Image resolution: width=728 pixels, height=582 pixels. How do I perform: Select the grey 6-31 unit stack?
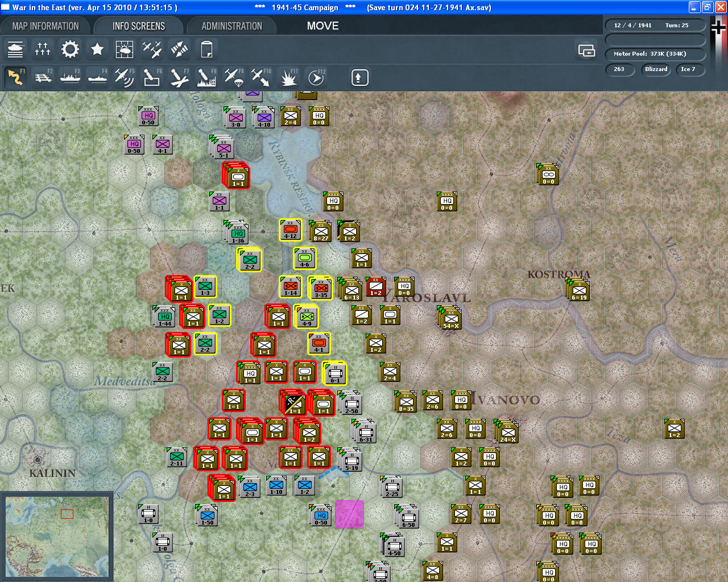tap(365, 431)
